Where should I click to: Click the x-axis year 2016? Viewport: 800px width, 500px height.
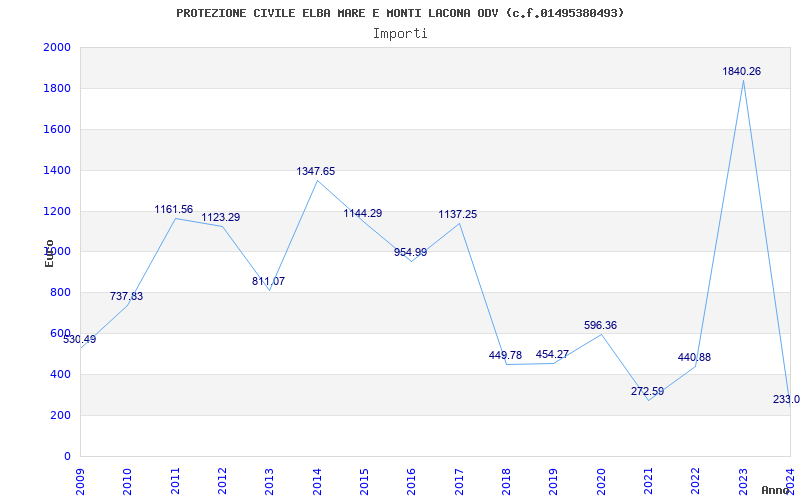412,482
